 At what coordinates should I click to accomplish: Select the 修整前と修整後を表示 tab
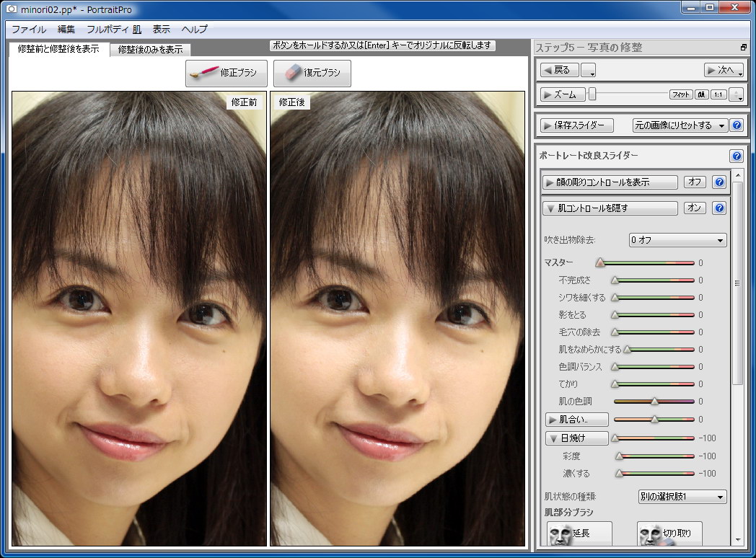58,49
